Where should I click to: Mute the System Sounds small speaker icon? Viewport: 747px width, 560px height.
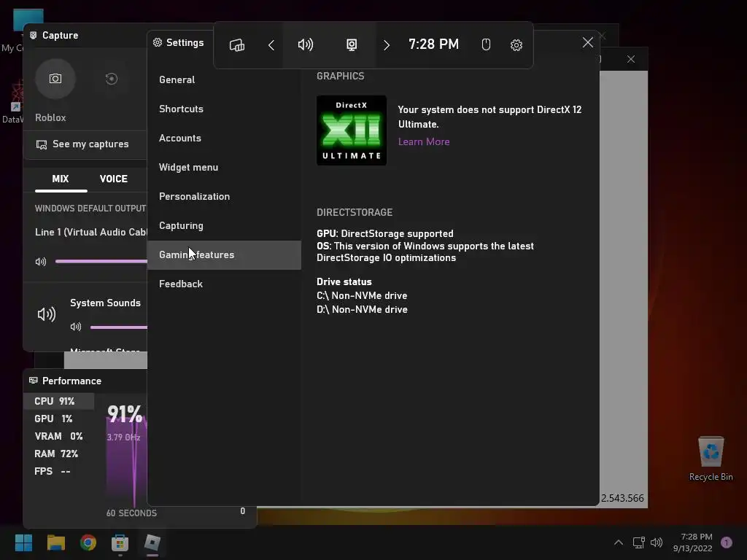(x=76, y=327)
